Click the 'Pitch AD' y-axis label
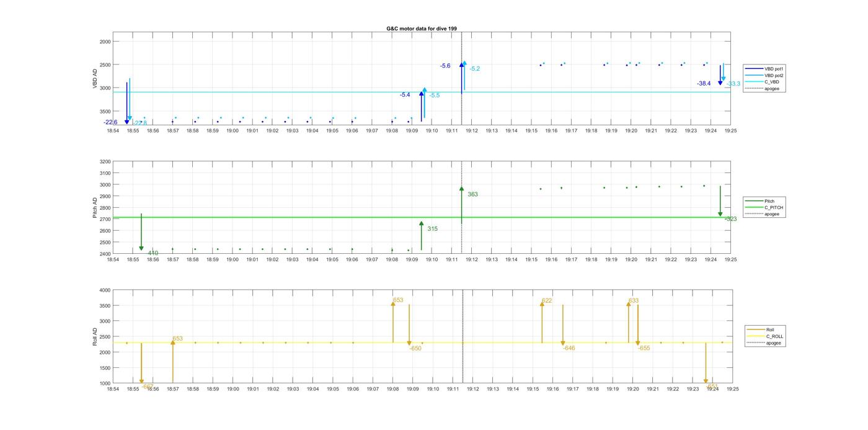Viewport: 868px width, 430px height. (95, 208)
